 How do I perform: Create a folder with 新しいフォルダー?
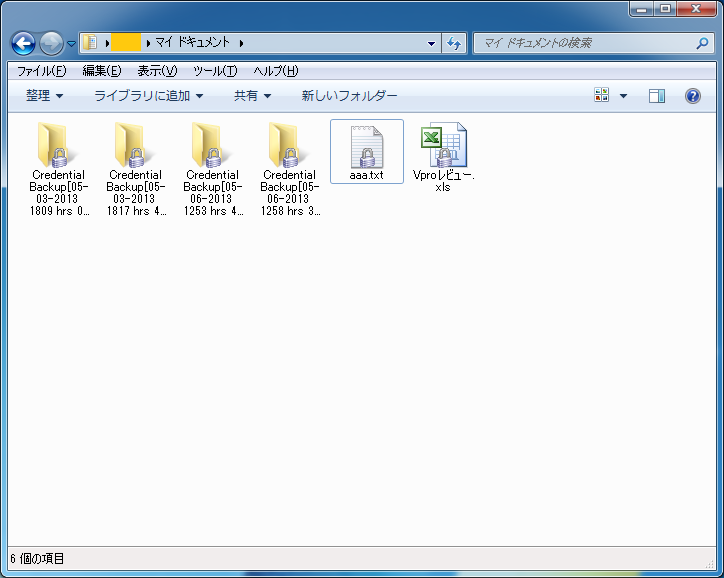tap(349, 96)
